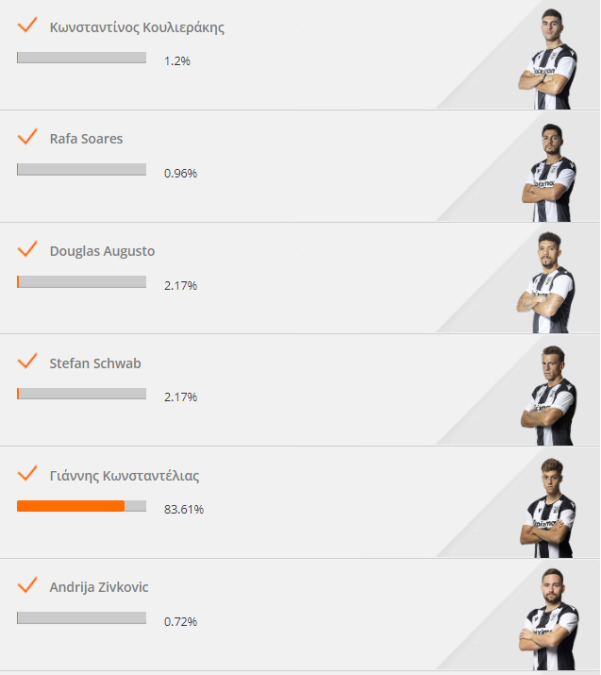Tick the orange check beside Rafa Soares
The image size is (601, 675).
pyautogui.click(x=27, y=137)
